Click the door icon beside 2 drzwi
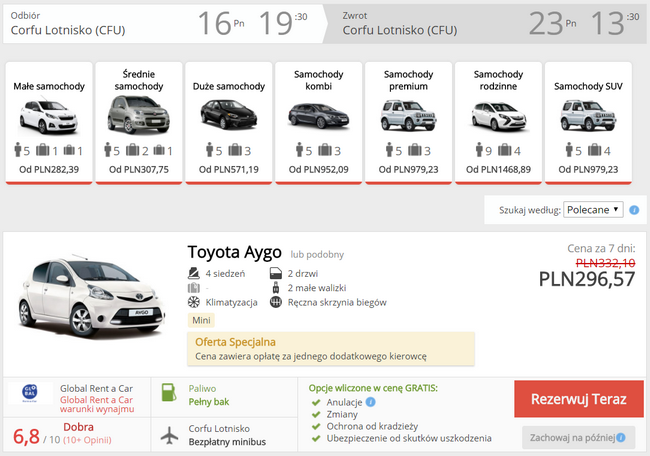Image resolution: width=650 pixels, height=456 pixels. [x=276, y=274]
